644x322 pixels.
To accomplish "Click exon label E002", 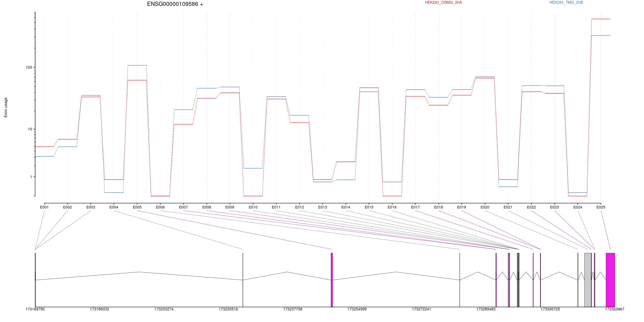I will [67, 207].
